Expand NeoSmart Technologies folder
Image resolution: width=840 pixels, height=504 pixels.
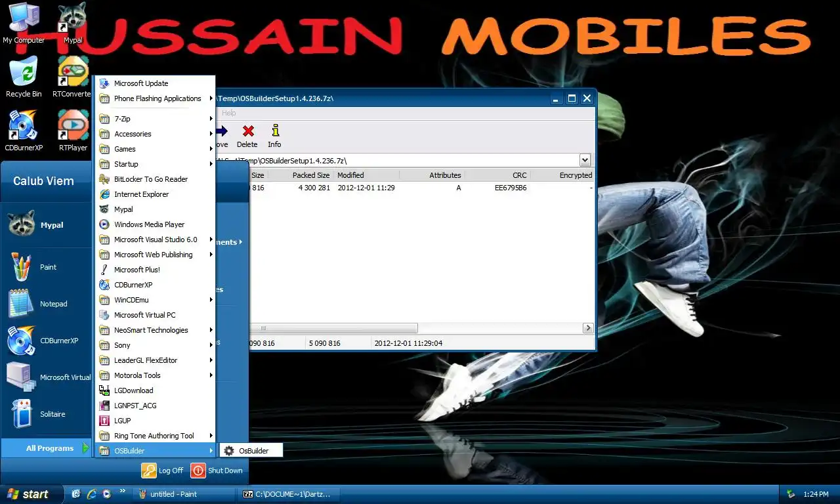click(156, 330)
